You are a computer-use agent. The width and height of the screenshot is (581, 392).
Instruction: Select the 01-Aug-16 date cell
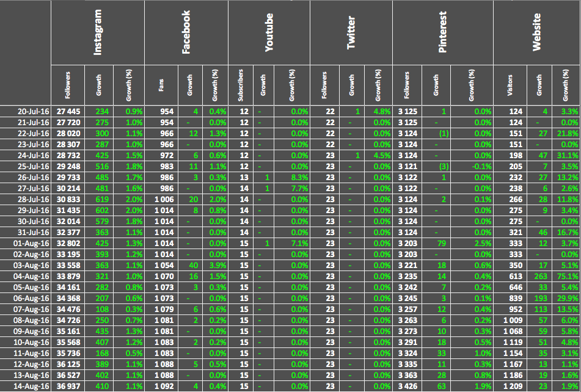tap(26, 243)
